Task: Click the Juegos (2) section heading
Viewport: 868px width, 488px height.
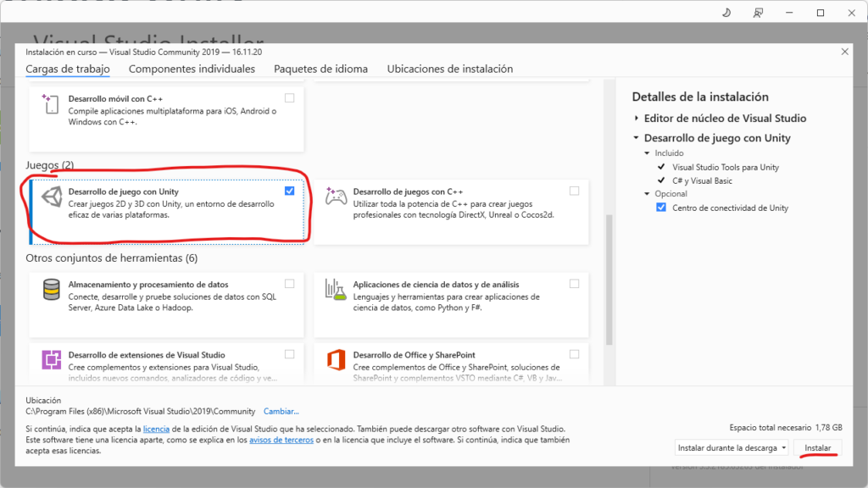Action: [50, 165]
